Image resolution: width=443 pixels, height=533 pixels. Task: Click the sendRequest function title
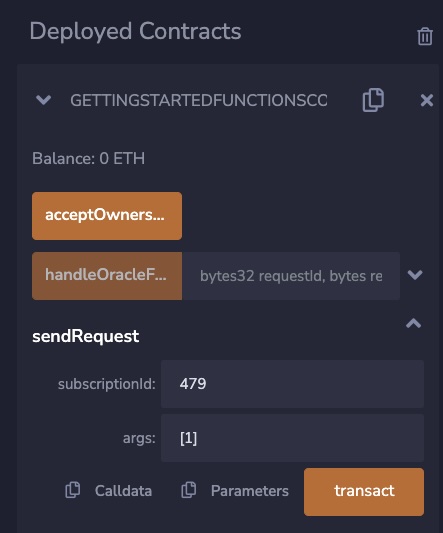(85, 336)
